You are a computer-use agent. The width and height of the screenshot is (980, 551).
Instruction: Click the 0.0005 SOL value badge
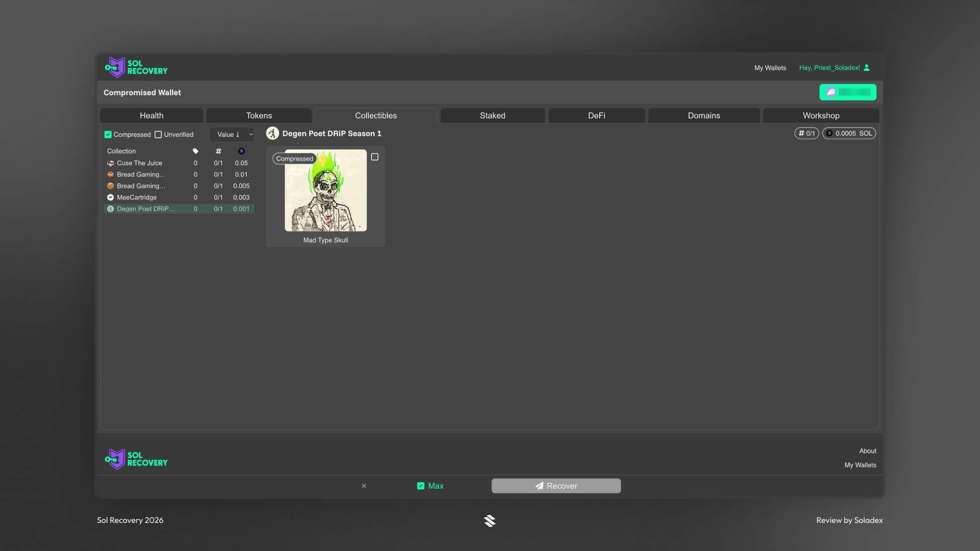[x=849, y=133]
